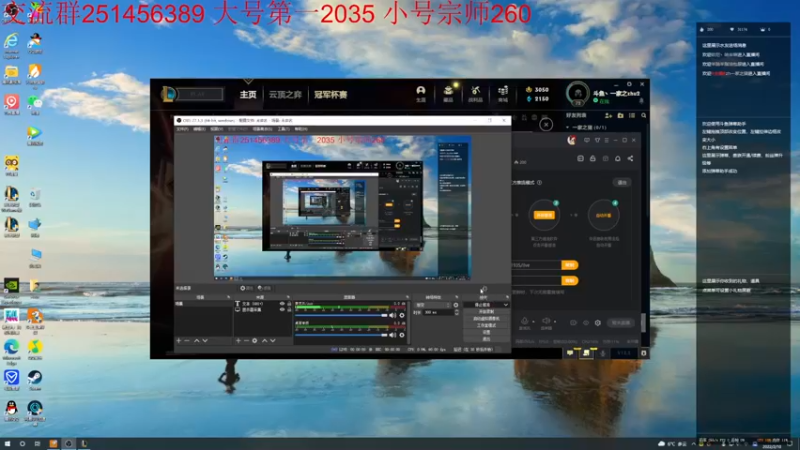This screenshot has width=800, height=450.
Task: Click 设置 button in OBS controls
Action: point(486,332)
